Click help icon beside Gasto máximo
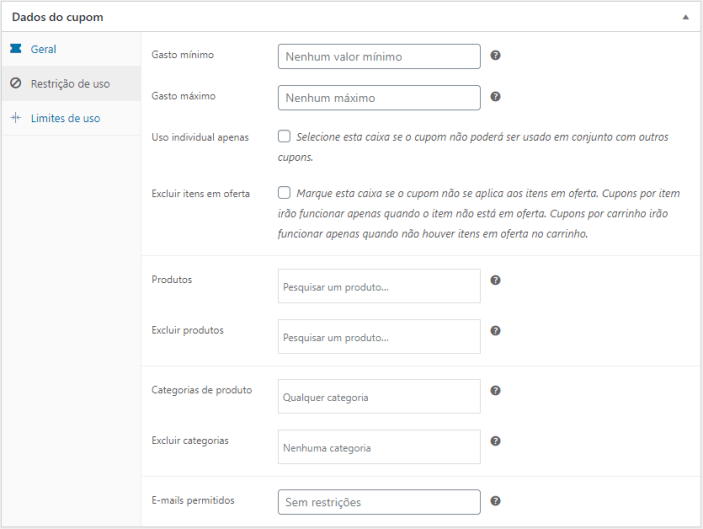The width and height of the screenshot is (703, 529). point(495,96)
